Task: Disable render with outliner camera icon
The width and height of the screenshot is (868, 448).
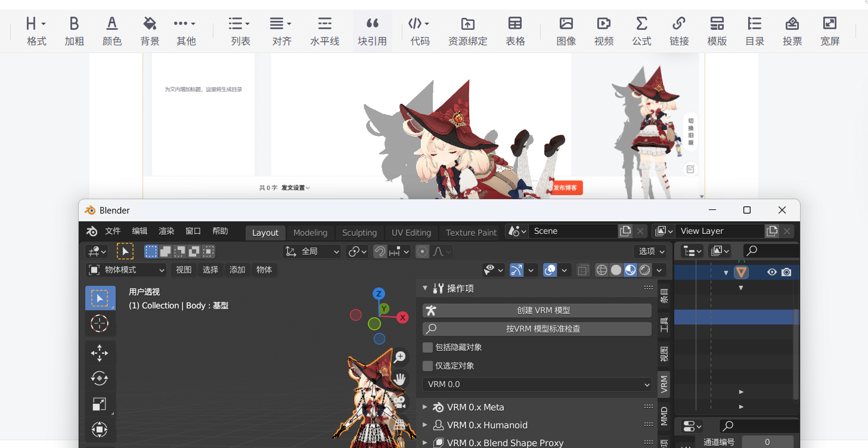Action: coord(787,272)
